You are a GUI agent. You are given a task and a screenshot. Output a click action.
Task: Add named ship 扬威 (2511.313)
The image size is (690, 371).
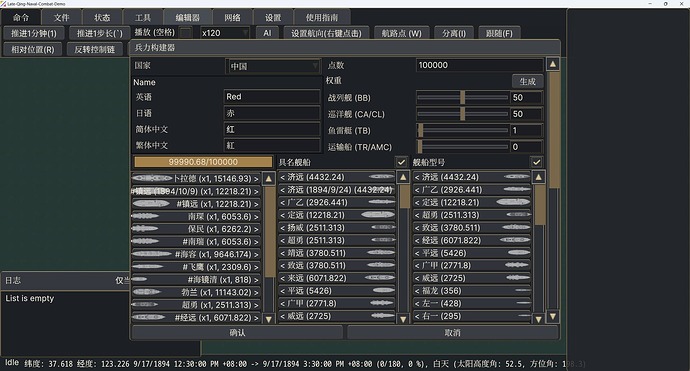click(x=337, y=228)
